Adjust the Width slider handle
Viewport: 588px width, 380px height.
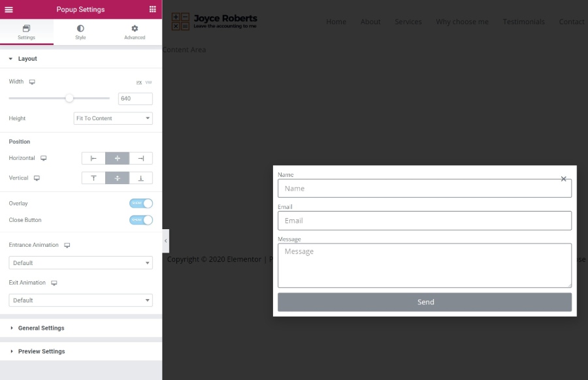click(69, 98)
